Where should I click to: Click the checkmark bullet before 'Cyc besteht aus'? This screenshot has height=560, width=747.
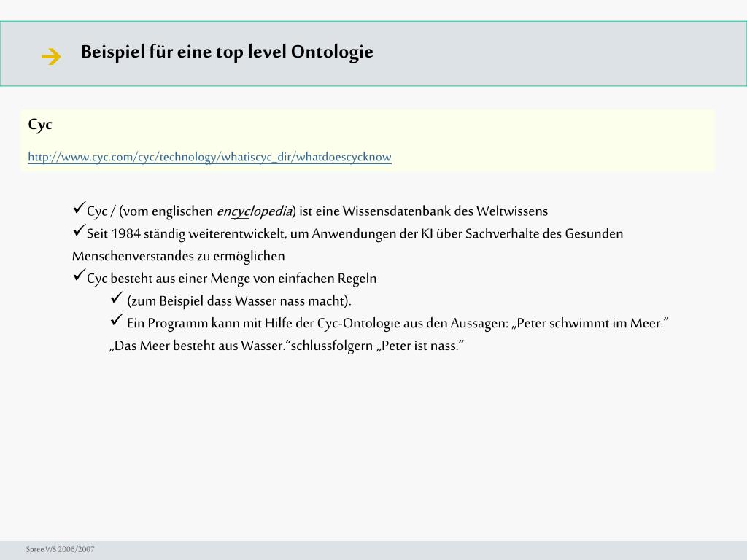[x=79, y=275]
